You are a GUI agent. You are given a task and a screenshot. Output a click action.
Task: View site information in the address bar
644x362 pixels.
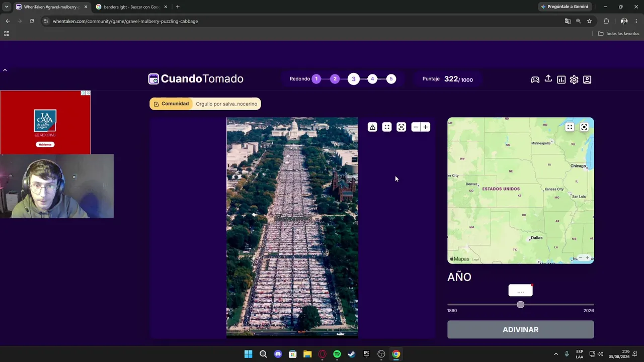[x=46, y=21]
